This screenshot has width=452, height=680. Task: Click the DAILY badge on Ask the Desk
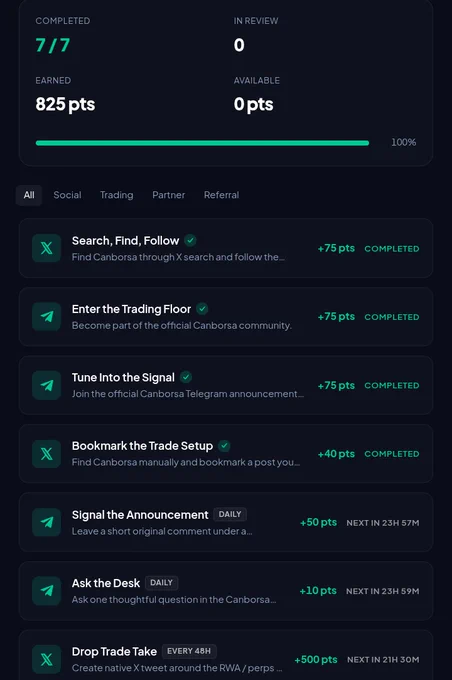coord(161,582)
